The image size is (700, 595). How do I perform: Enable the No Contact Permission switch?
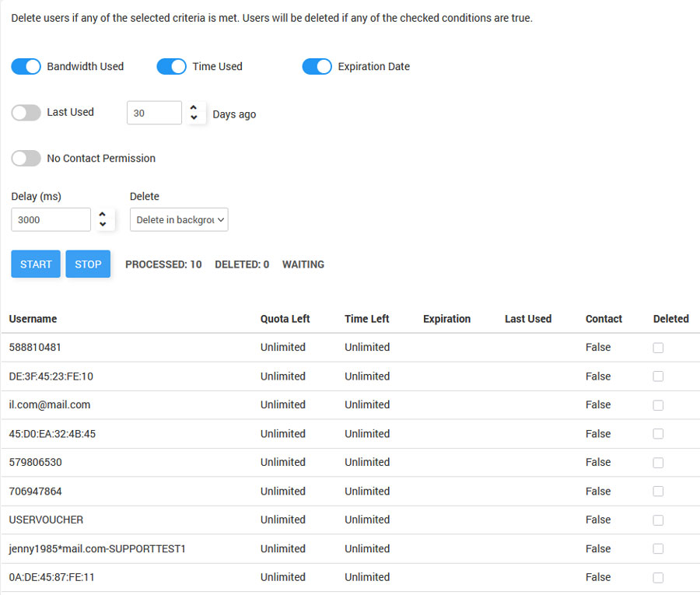click(x=26, y=159)
